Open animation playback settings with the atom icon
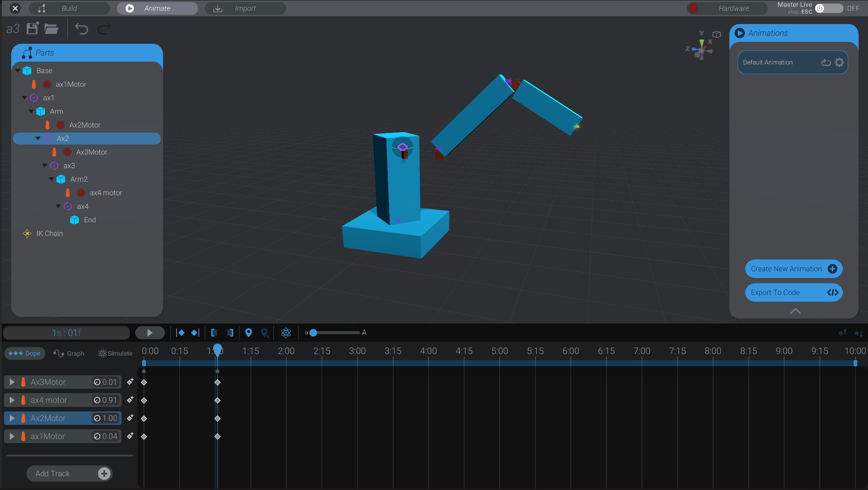This screenshot has width=868, height=490. click(x=286, y=332)
